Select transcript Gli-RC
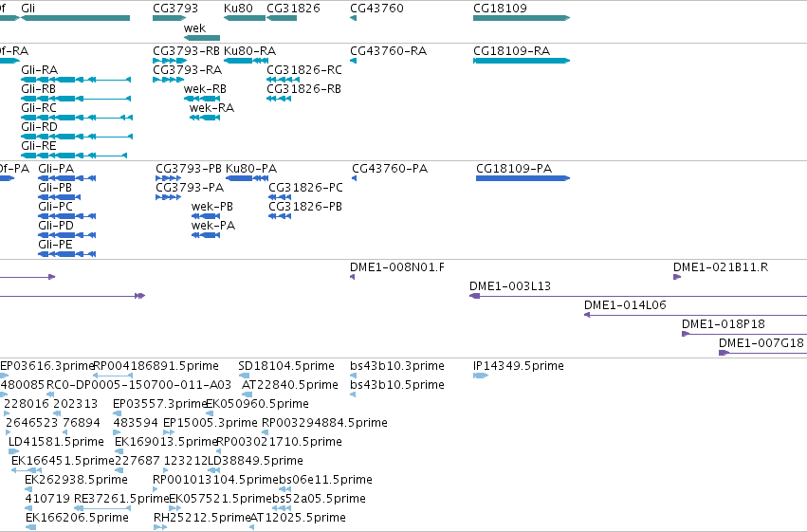 click(x=77, y=118)
